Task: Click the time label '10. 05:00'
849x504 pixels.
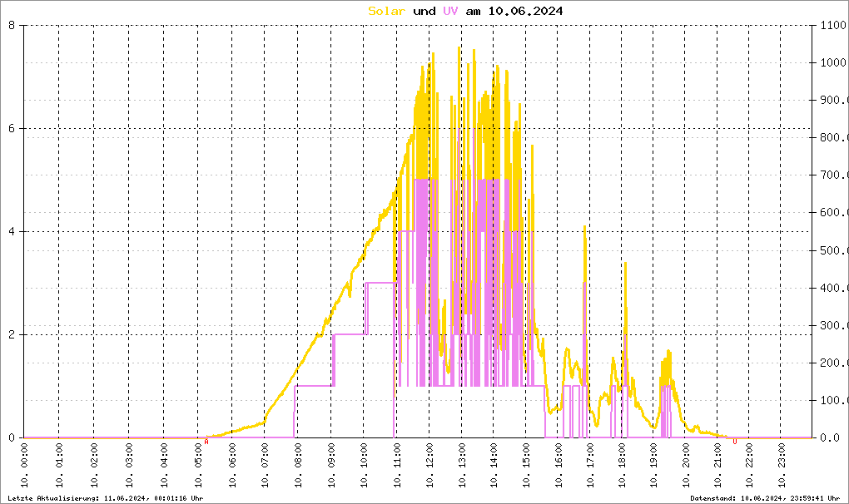Action: [198, 465]
